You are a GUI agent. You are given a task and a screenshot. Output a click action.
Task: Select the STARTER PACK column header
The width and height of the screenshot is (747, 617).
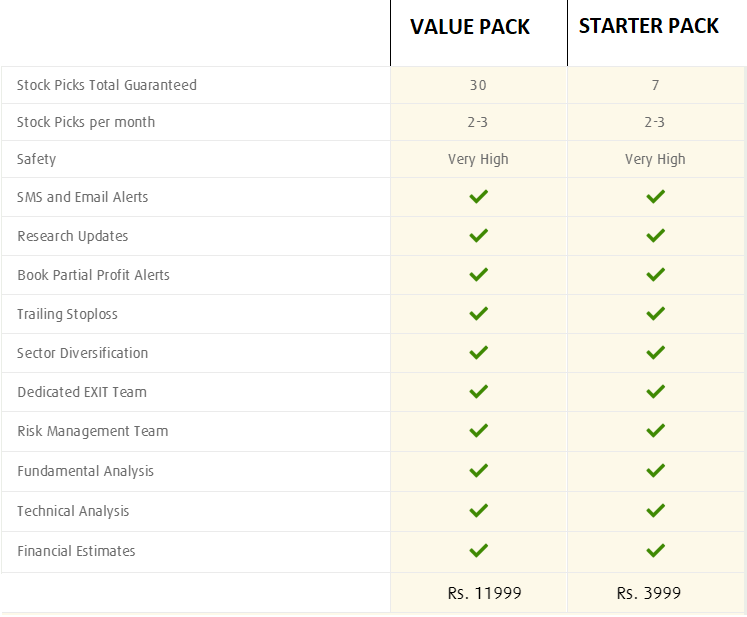tap(649, 26)
